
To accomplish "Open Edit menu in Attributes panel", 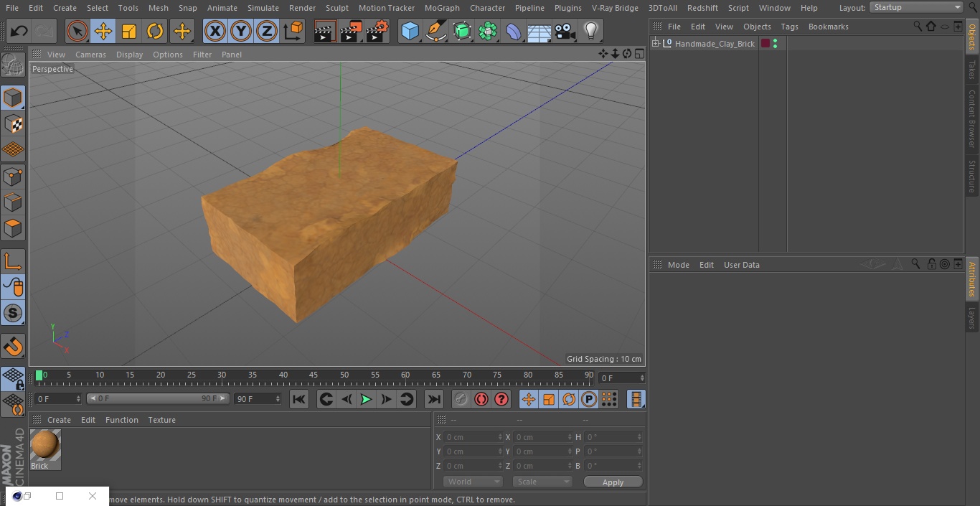I will (x=706, y=265).
